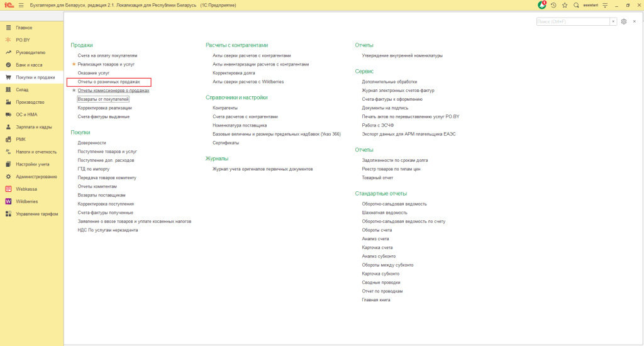
Task: Click the Руководителю chart icon
Action: 8,53
